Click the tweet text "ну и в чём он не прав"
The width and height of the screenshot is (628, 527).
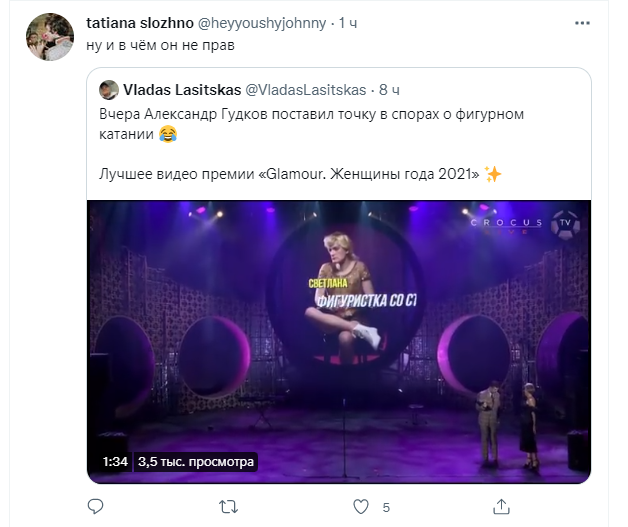pyautogui.click(x=159, y=45)
